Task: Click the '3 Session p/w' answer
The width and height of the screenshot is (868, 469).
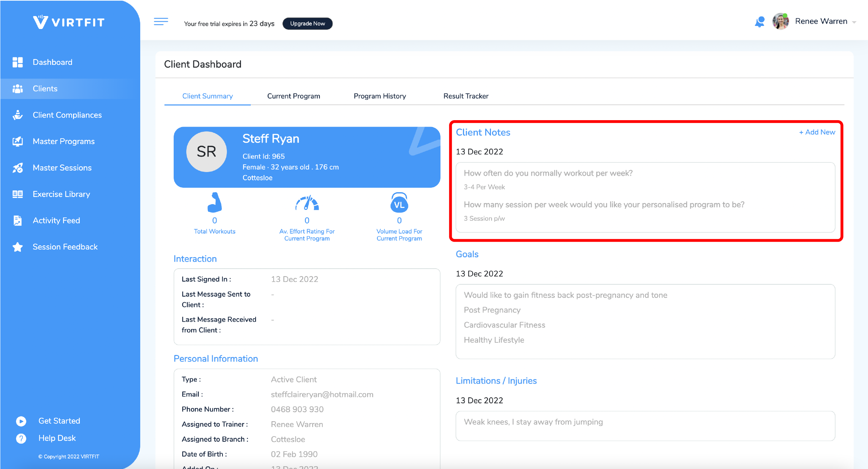Action: 484,218
